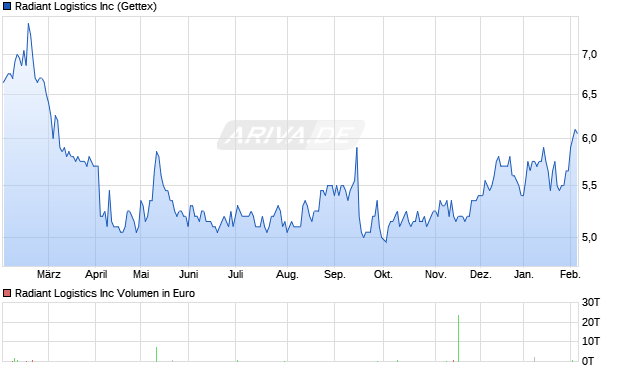620x371 pixels.
Task: Click the 10T volume axis value
Action: click(591, 341)
